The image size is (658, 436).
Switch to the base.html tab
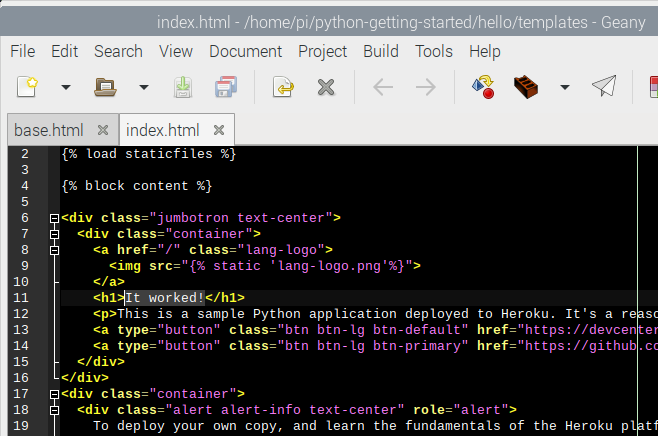pos(48,130)
